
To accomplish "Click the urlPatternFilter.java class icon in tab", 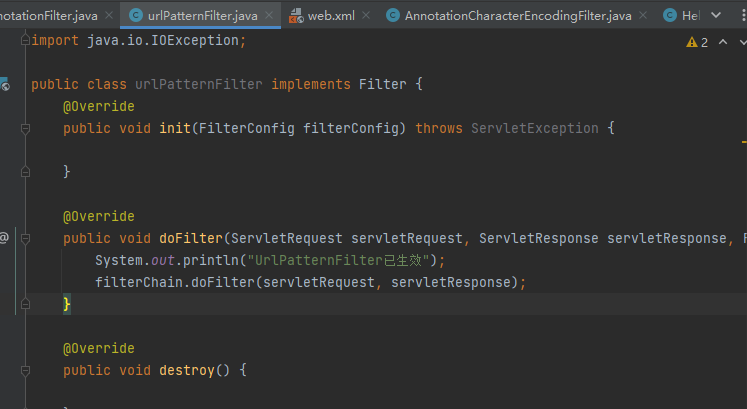I will pyautogui.click(x=135, y=16).
